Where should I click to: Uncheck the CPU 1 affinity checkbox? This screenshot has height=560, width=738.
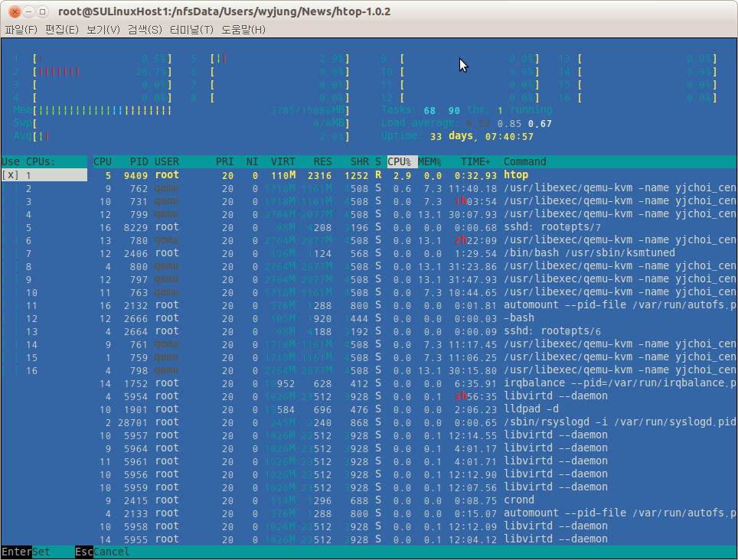coord(11,175)
